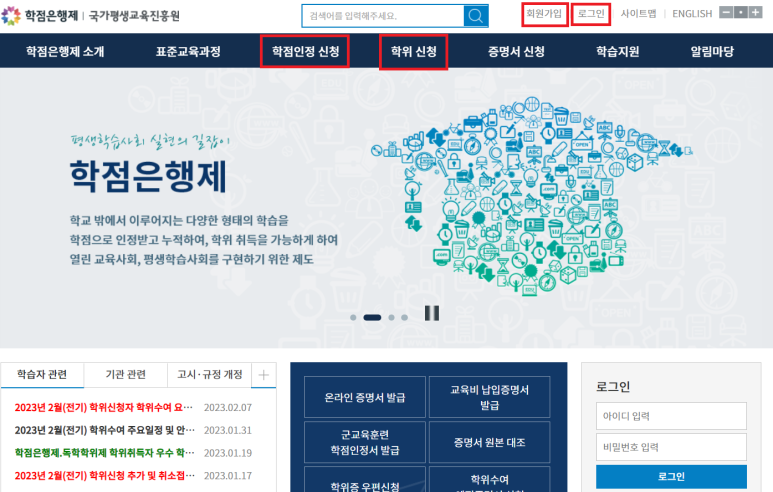Open the 표준교육과정 menu
773x492 pixels.
tap(188, 51)
